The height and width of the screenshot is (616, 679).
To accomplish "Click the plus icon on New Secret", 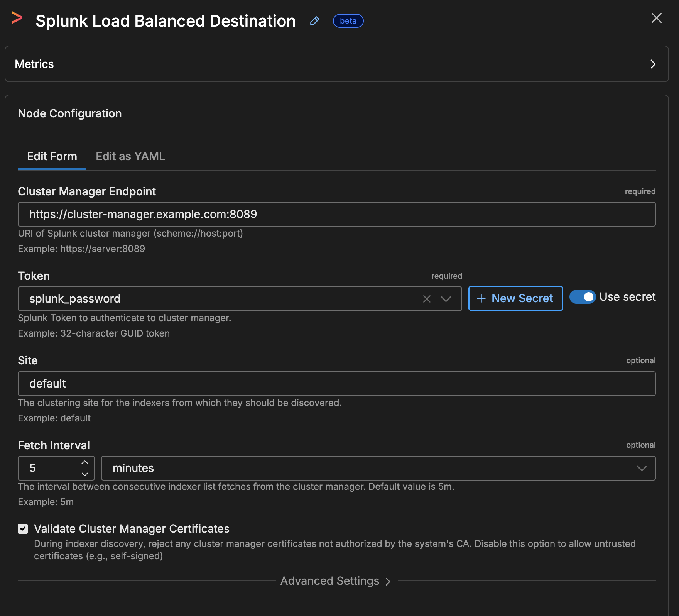I will [481, 298].
